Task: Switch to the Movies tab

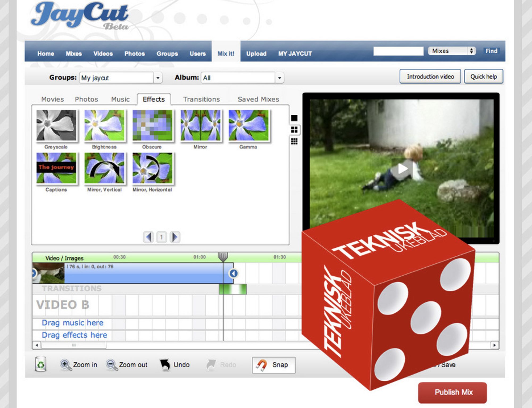Action: point(52,99)
